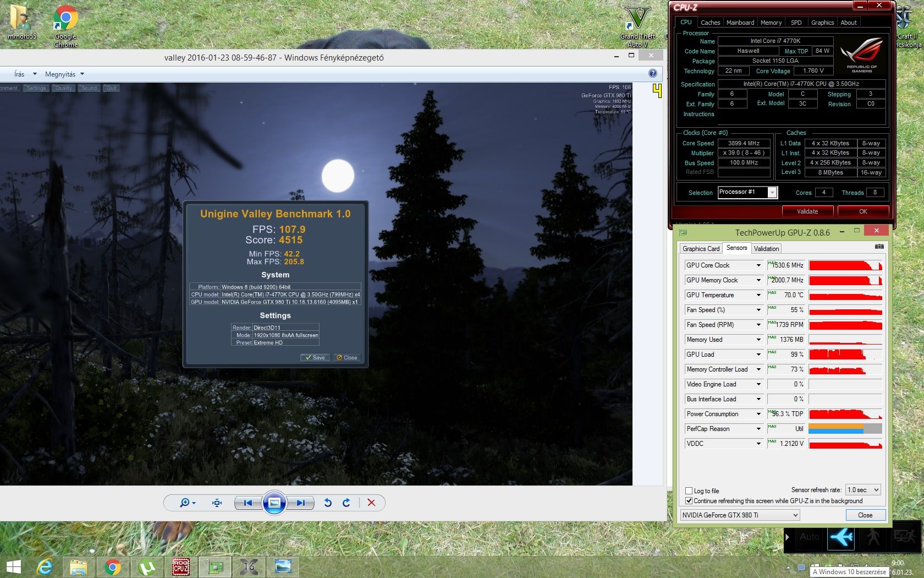Switch to CPU-Z Caches tab
This screenshot has height=578, width=924.
[710, 23]
